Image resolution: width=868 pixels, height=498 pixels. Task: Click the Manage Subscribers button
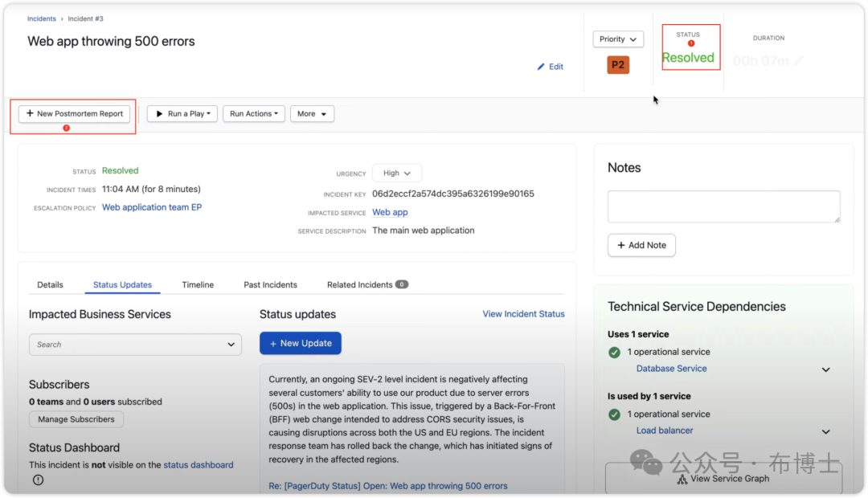(76, 419)
